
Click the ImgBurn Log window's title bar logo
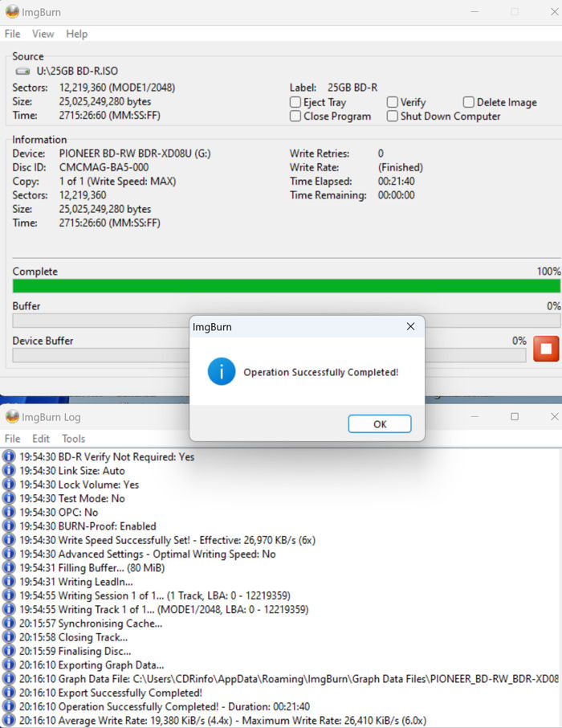click(x=12, y=416)
